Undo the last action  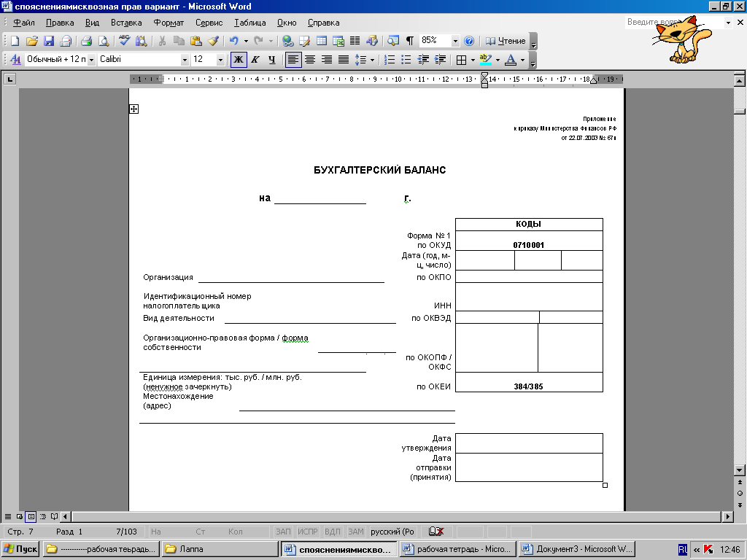click(233, 42)
